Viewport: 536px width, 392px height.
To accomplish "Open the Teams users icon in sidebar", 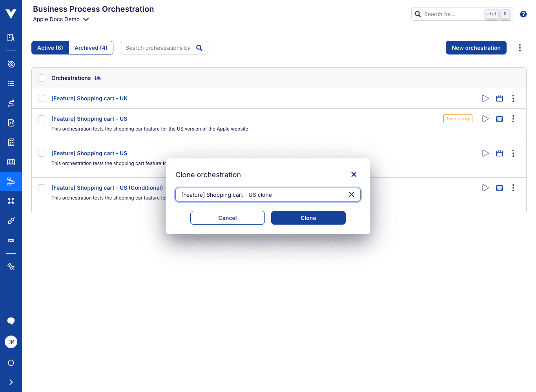I will pos(11,240).
